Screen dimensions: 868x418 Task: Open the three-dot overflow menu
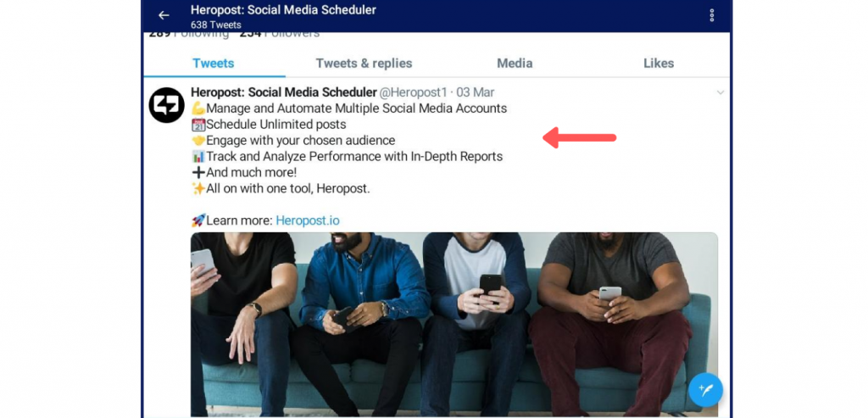tap(712, 15)
